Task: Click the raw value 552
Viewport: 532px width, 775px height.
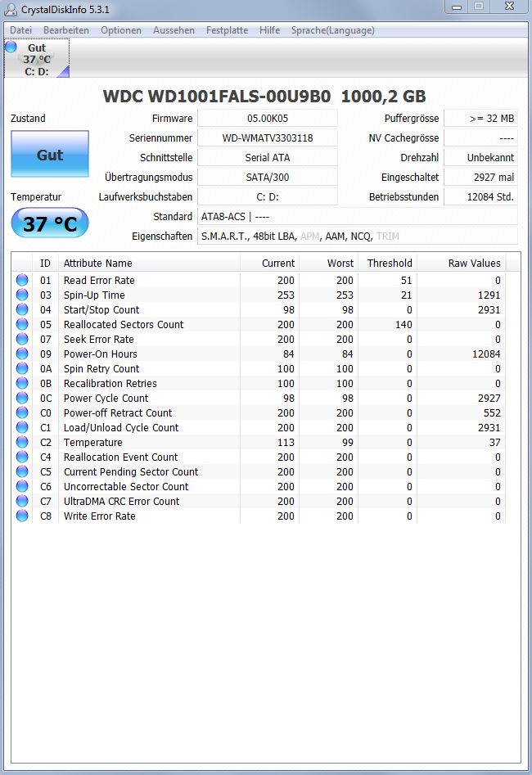Action: pos(492,412)
